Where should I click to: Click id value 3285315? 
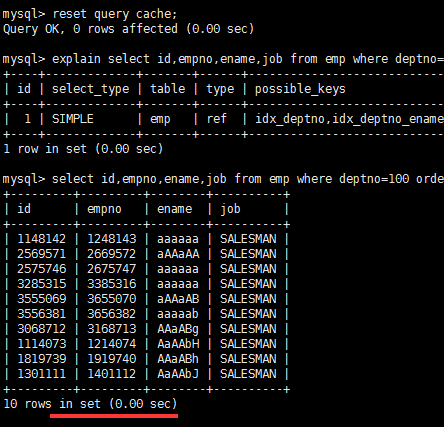(x=42, y=284)
